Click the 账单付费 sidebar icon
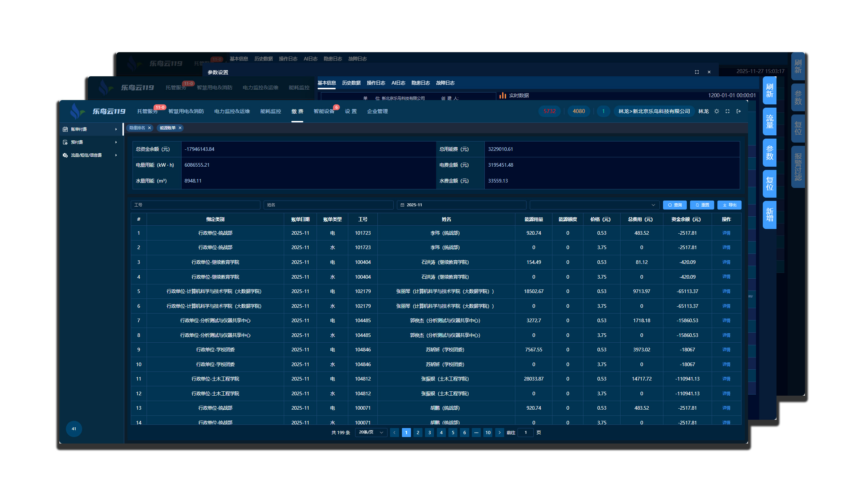 point(65,129)
